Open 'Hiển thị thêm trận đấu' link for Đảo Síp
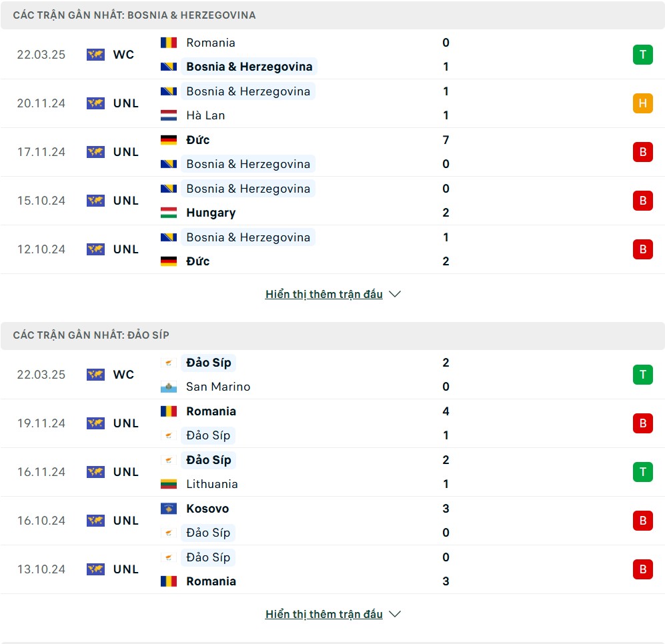The image size is (665, 644). click(x=324, y=614)
